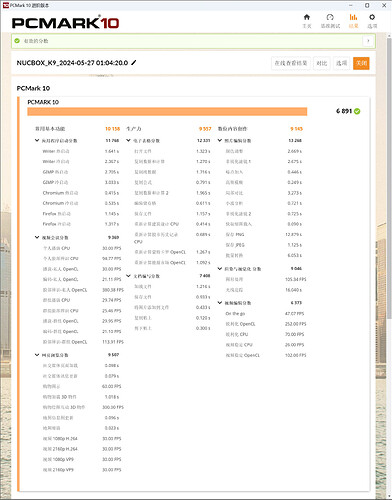Click the CPU row showing 70.00 FPS
Screen dimensions: 392x500
[x=265, y=334]
